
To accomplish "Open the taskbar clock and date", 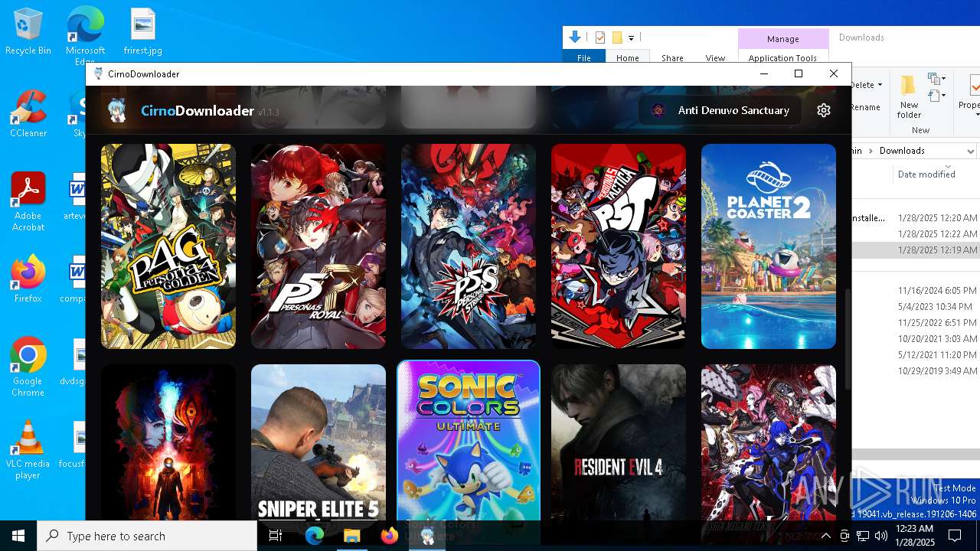I will click(x=913, y=536).
